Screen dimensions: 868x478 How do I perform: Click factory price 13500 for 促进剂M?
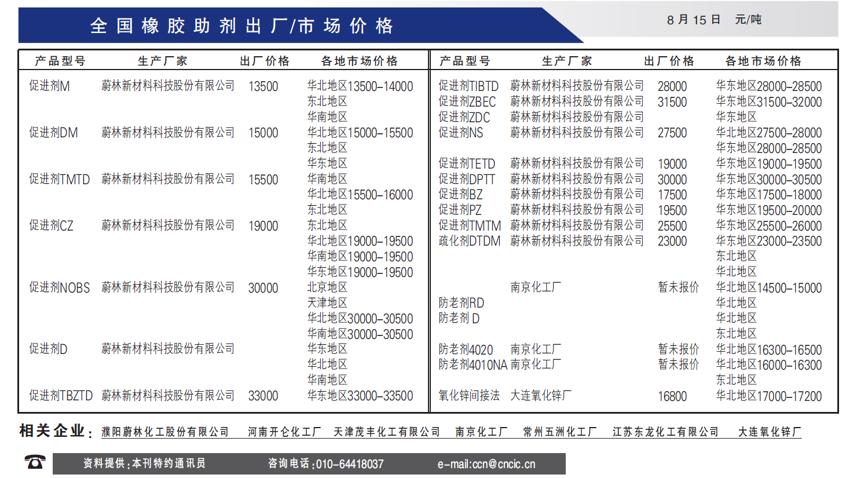point(263,86)
